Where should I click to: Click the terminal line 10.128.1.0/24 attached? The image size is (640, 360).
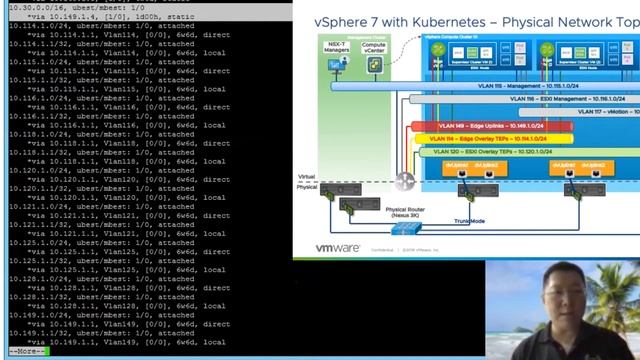(x=102, y=279)
